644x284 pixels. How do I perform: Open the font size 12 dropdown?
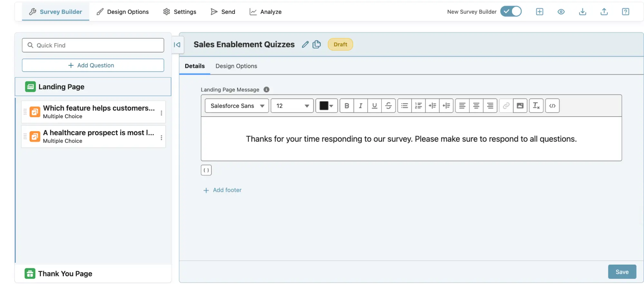pos(292,106)
